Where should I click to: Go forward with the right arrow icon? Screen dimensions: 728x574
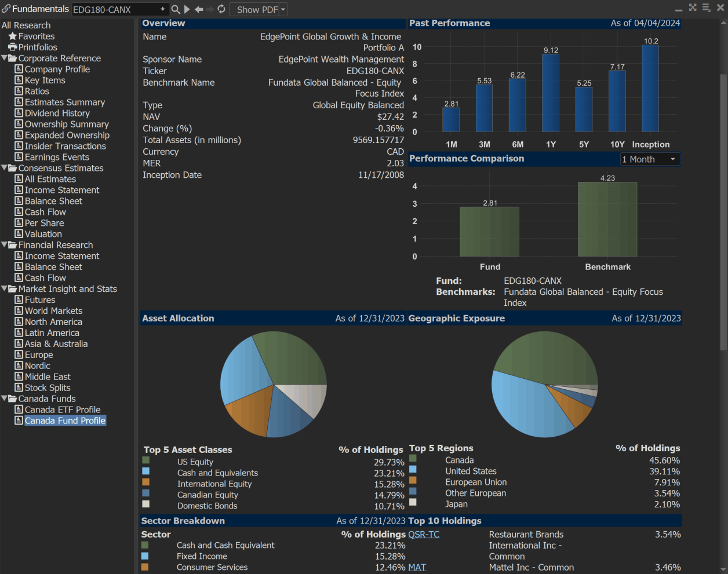(210, 9)
